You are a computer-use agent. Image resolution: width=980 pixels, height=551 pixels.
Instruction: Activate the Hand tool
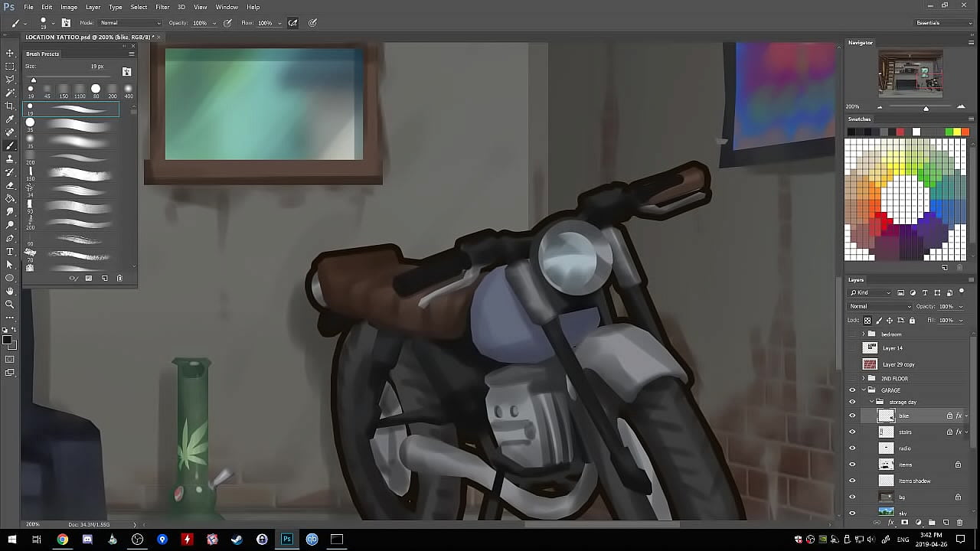[10, 291]
